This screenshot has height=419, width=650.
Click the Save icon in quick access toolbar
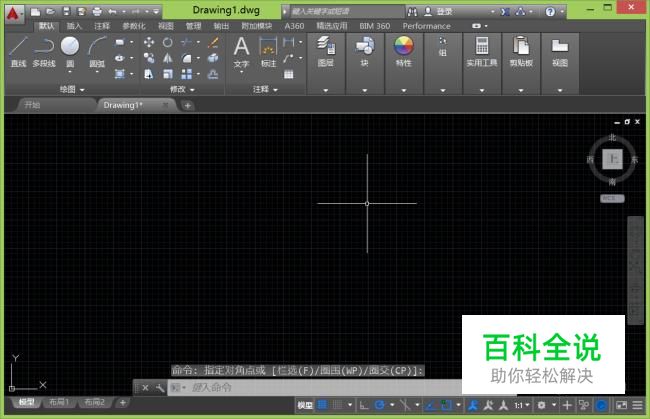(x=66, y=12)
